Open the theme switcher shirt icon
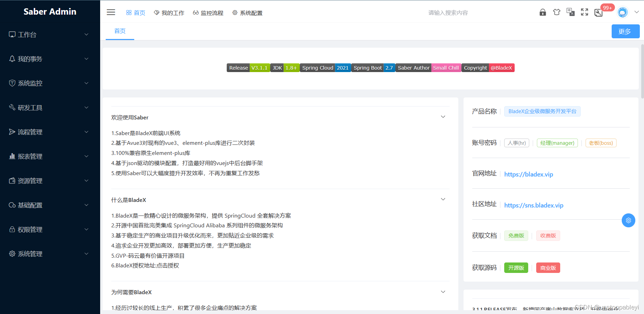Screen dimensions: 644x314 tap(556, 12)
